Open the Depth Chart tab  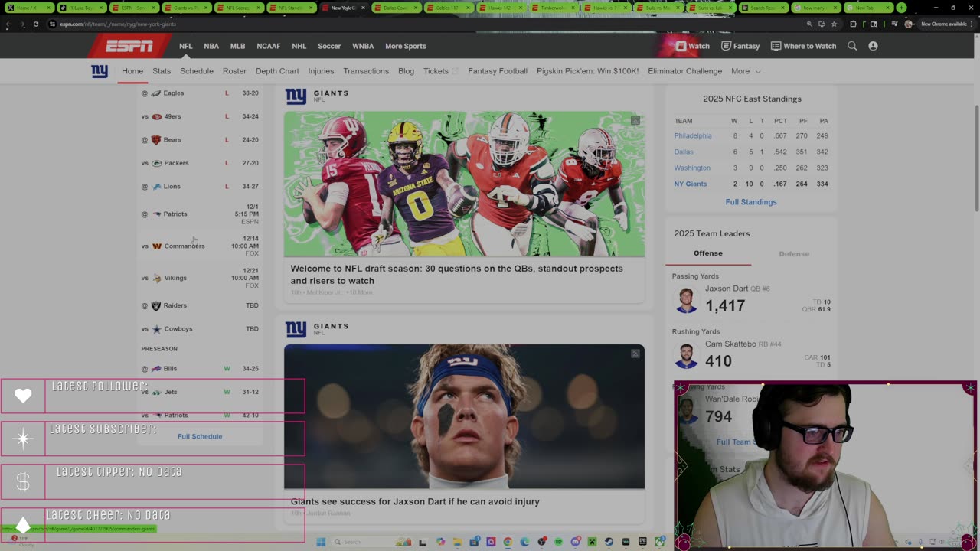click(x=277, y=71)
